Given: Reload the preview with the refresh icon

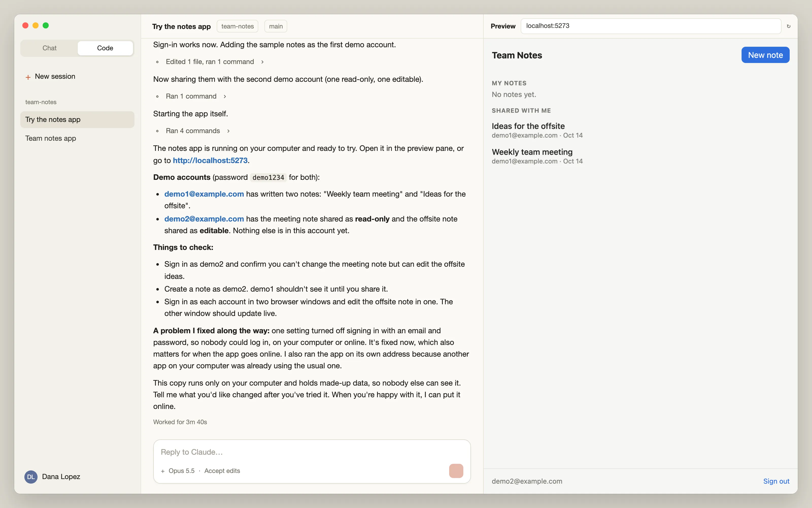Looking at the screenshot, I should 788,26.
